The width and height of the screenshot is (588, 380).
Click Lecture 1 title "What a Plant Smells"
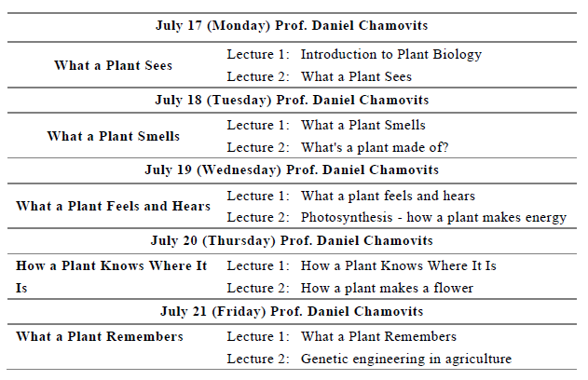point(362,125)
